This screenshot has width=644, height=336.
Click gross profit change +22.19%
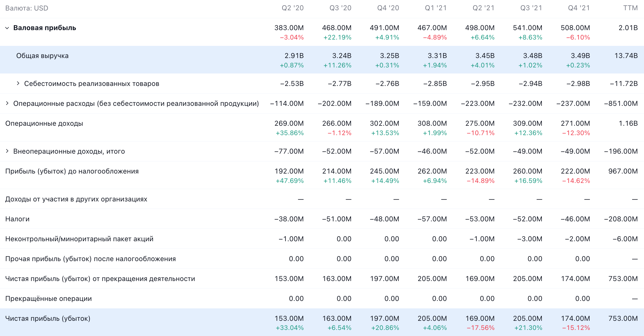[337, 37]
